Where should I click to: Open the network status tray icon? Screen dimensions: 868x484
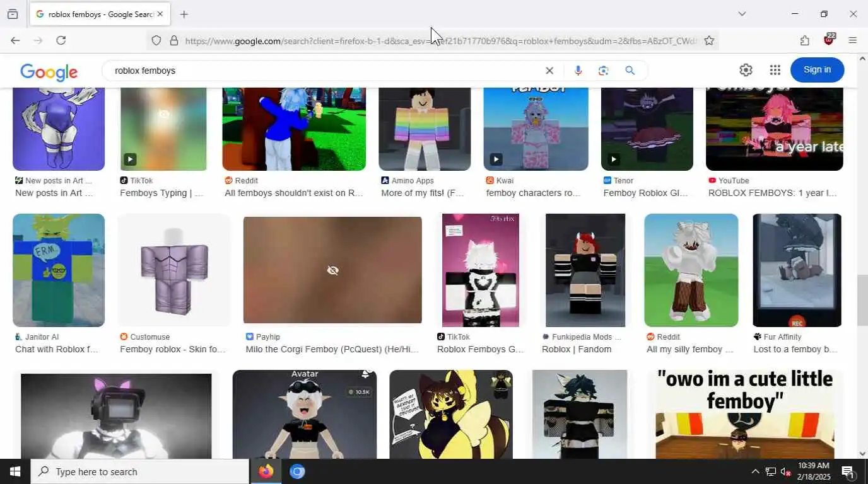pyautogui.click(x=770, y=471)
